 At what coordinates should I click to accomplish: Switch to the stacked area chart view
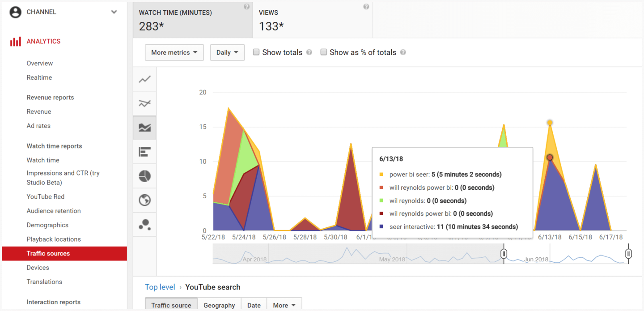coord(144,128)
